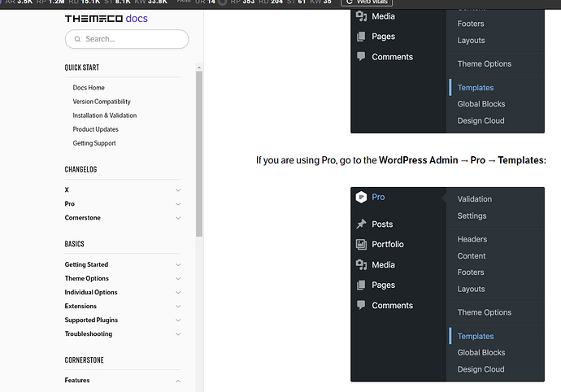Click the Posts pushpin icon
Viewport: 561px width, 392px height.
[x=361, y=224]
